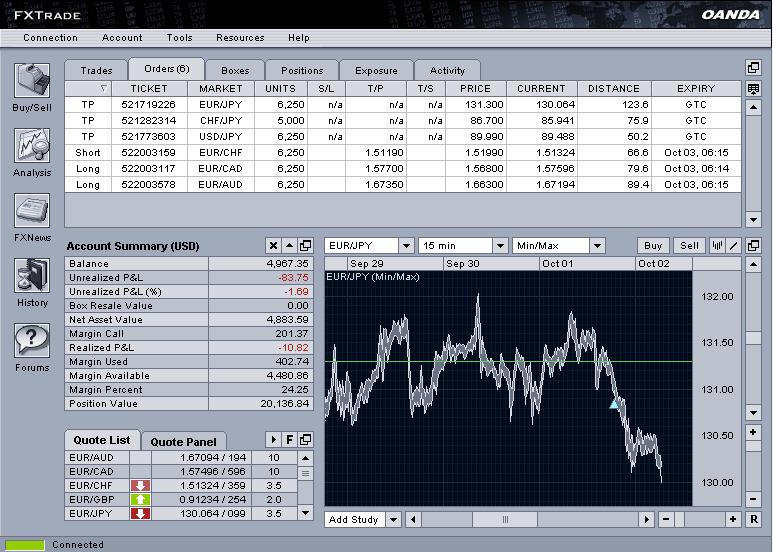Detach the orders table panel
Screen dimensions: 773x552
click(x=753, y=68)
